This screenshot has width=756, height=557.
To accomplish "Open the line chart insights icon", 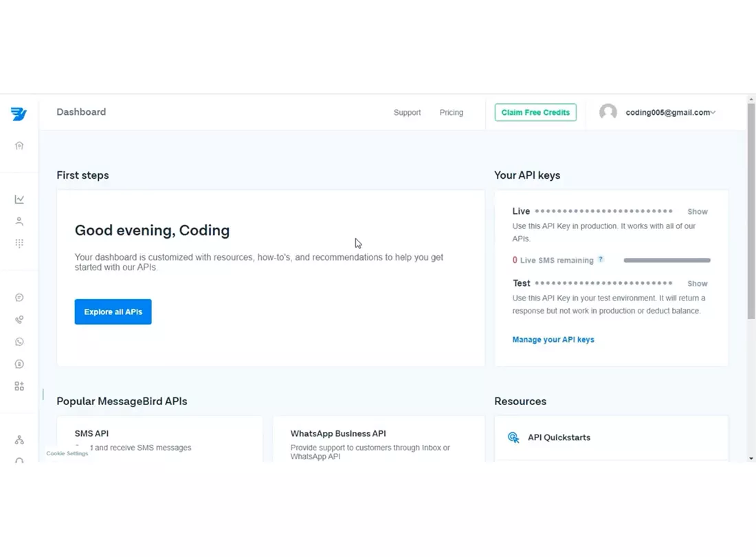I will (19, 199).
